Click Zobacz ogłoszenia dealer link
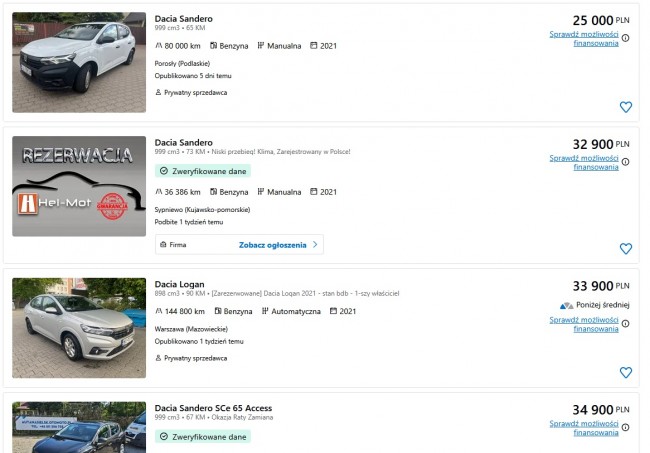 point(272,245)
